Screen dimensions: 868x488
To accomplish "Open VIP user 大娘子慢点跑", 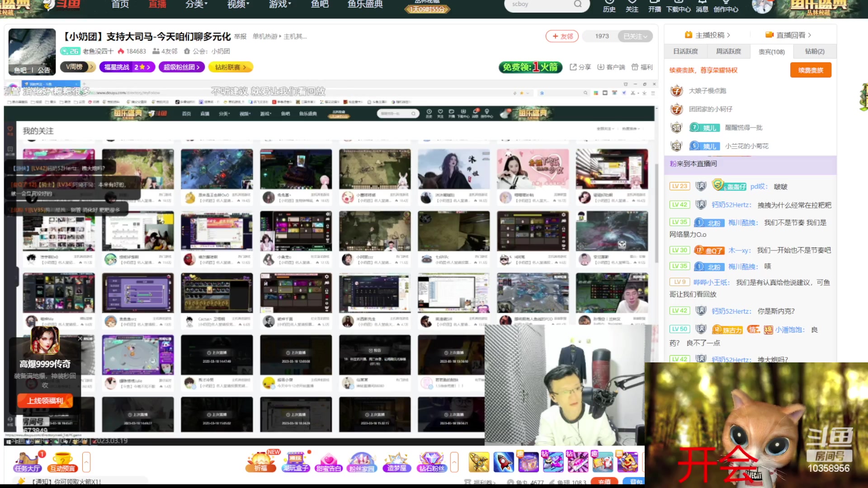I will pos(708,91).
